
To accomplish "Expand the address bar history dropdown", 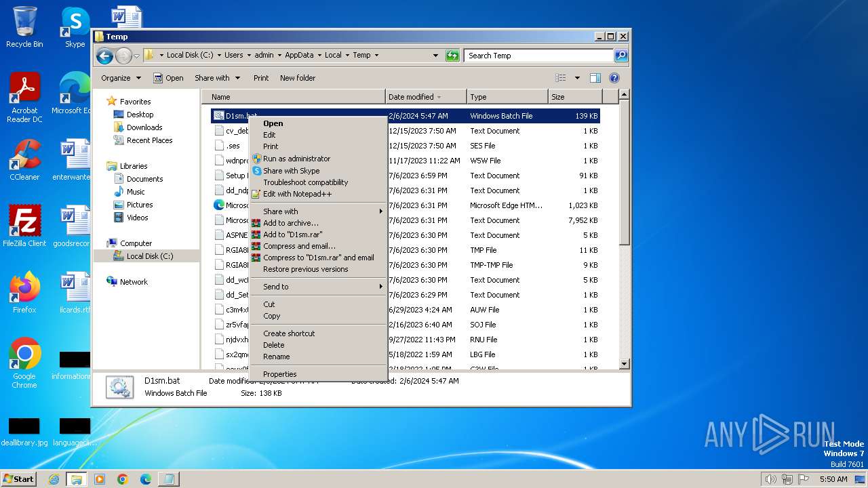I will pyautogui.click(x=435, y=56).
